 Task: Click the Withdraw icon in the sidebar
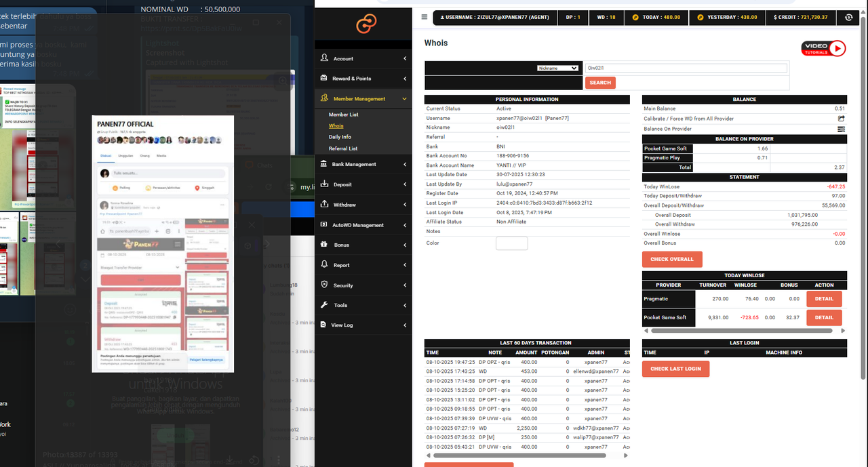[325, 204]
